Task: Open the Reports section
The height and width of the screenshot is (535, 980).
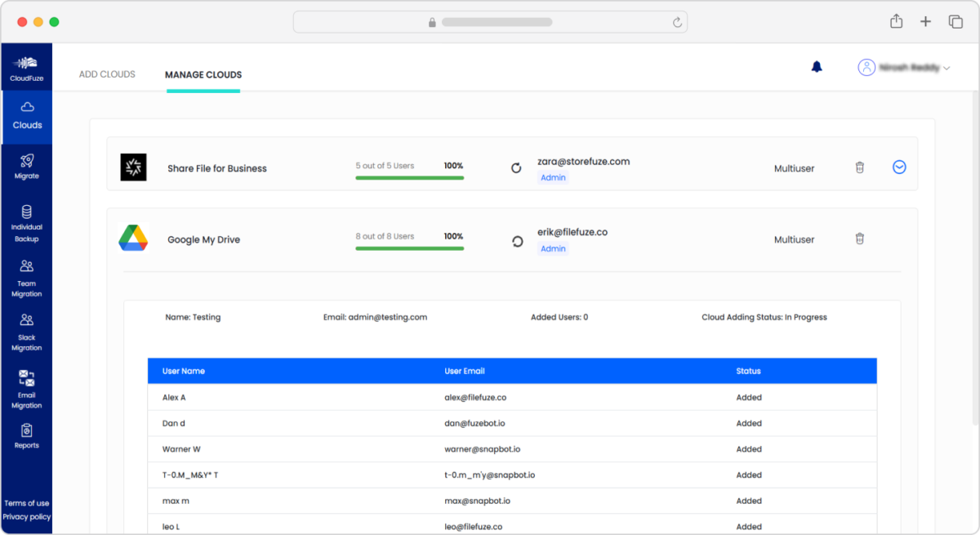Action: click(x=26, y=434)
